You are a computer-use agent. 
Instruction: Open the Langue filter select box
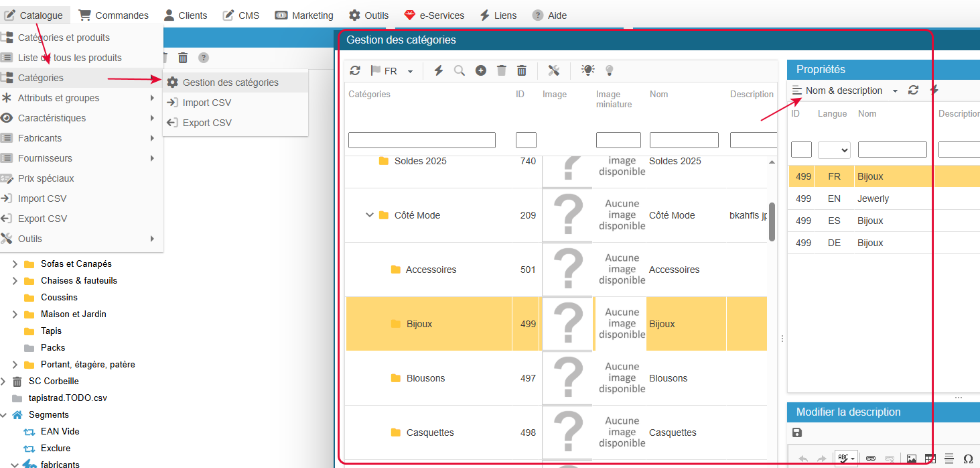tap(834, 150)
